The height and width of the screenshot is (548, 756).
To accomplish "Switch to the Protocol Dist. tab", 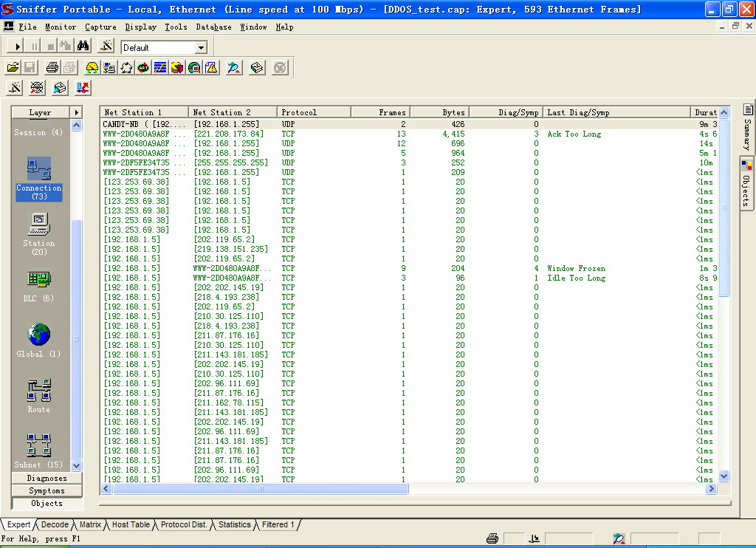I will (x=185, y=524).
